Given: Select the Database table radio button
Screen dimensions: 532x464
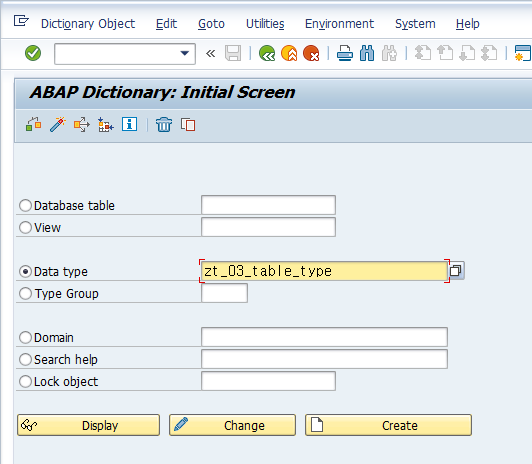Looking at the screenshot, I should pos(25,206).
